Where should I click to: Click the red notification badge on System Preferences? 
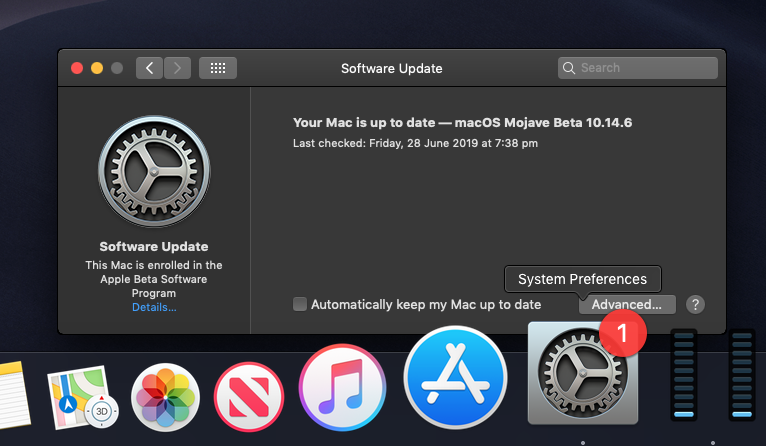[623, 333]
